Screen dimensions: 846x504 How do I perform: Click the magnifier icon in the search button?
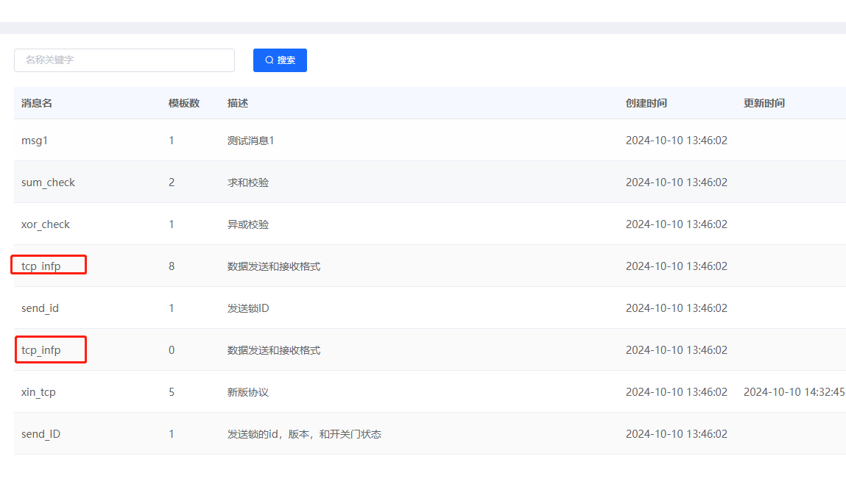pyautogui.click(x=269, y=60)
